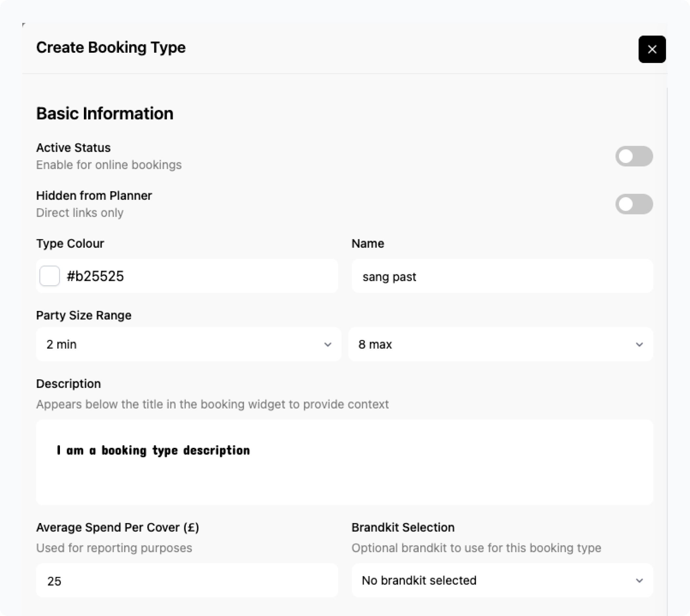Click the chevron arrow on Brandkit Selection

click(x=639, y=581)
